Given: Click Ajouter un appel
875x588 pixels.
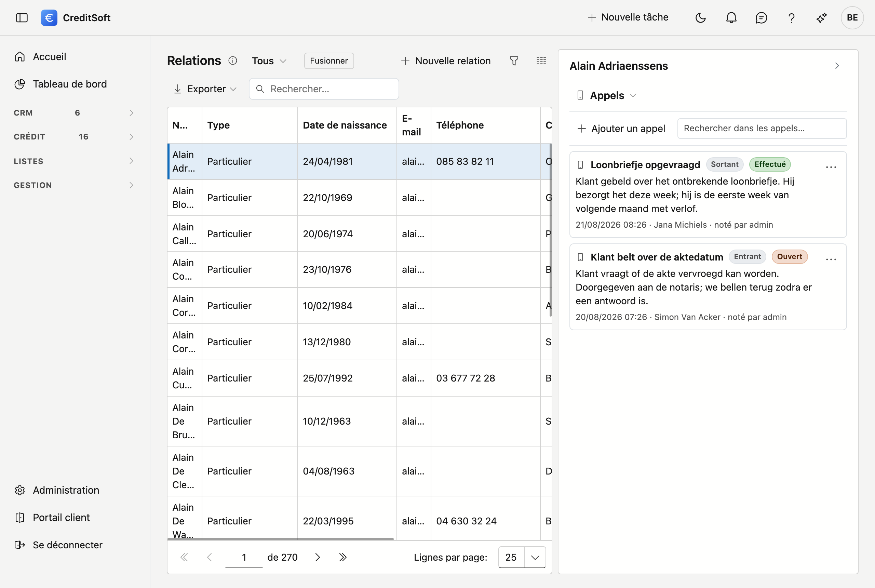Looking at the screenshot, I should tap(621, 129).
